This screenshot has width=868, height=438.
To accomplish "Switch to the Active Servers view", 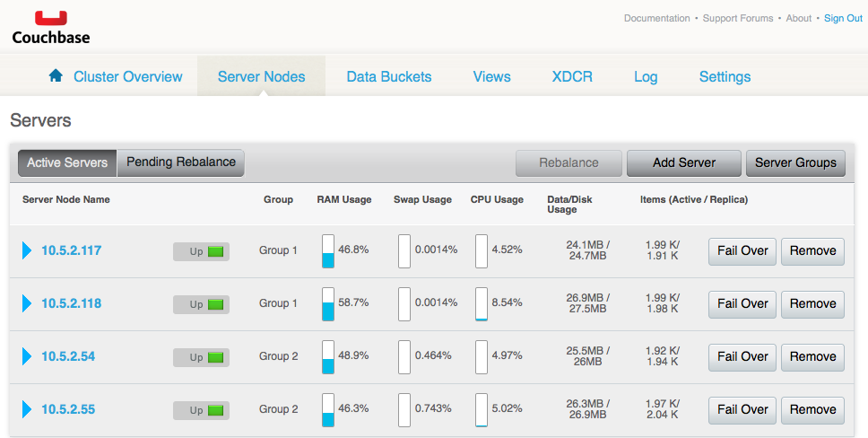I will point(67,162).
